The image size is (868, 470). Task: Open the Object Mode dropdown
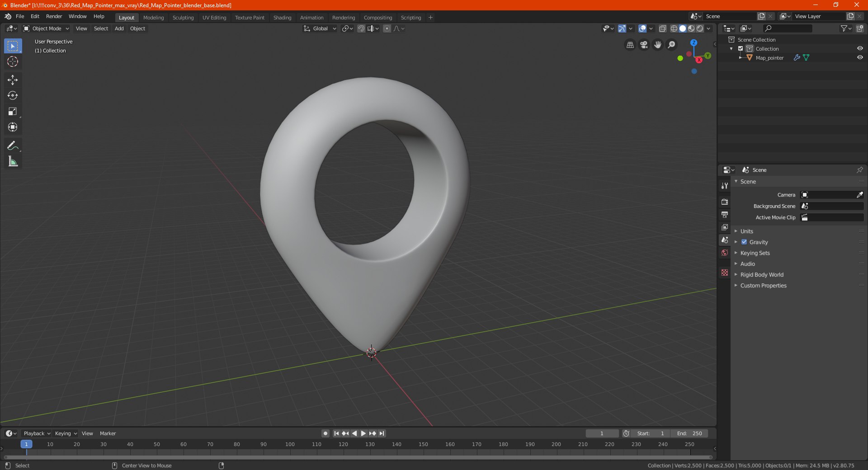click(x=46, y=28)
